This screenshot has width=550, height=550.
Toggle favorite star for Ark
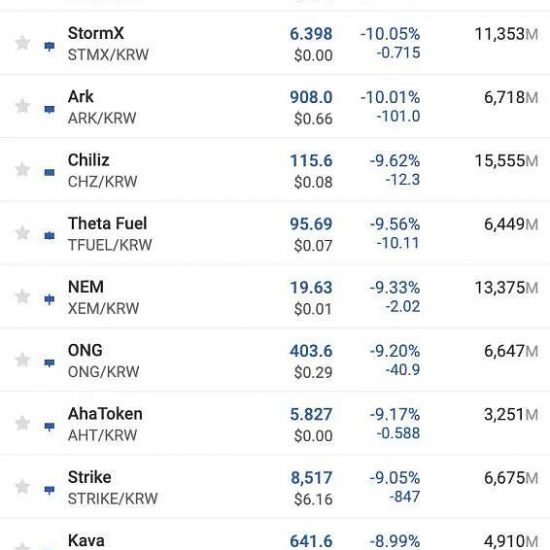23,106
